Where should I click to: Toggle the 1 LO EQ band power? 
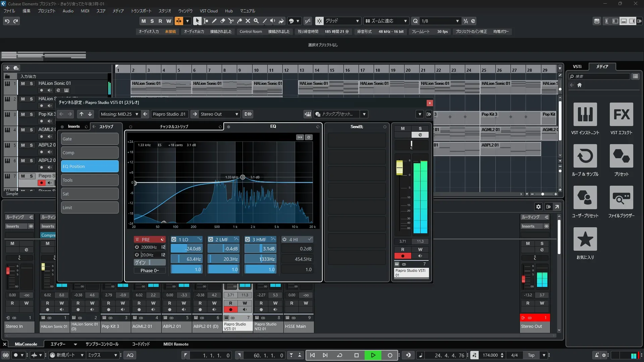click(174, 239)
